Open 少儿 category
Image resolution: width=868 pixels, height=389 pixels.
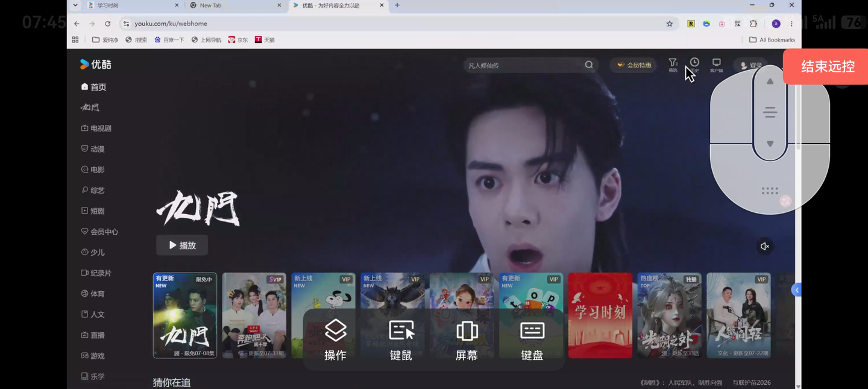[x=93, y=252]
